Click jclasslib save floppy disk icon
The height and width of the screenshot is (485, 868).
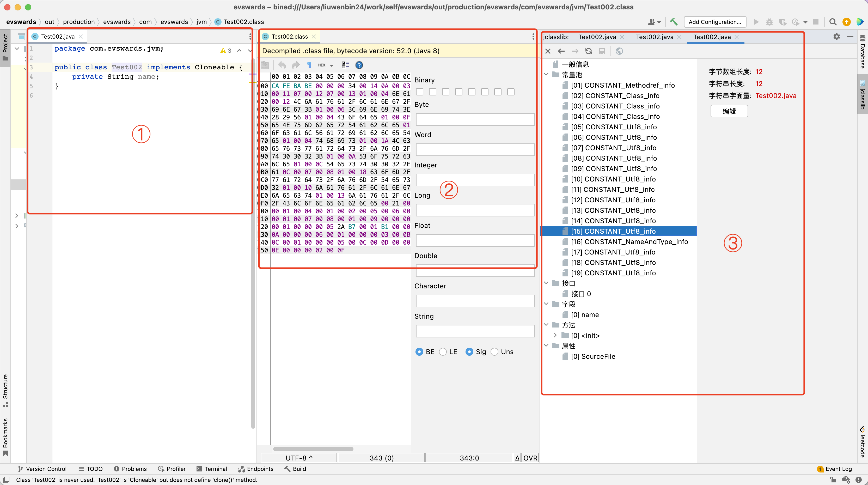click(602, 51)
